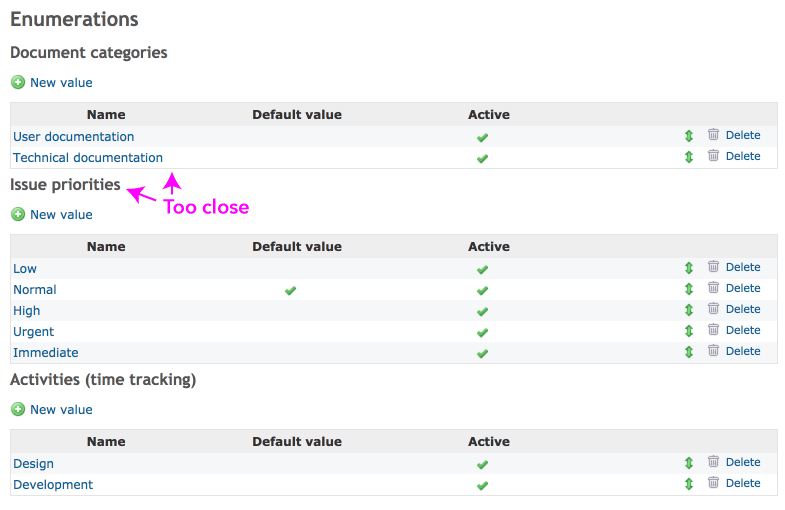Image resolution: width=785 pixels, height=510 pixels.
Task: Click green plus icon under Document categories
Action: coord(18,82)
